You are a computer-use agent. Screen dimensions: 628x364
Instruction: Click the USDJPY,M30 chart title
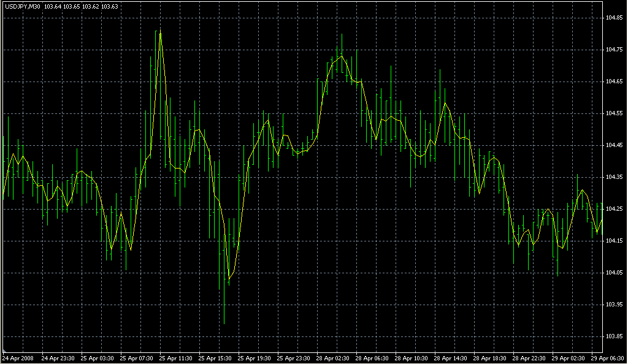pos(22,6)
